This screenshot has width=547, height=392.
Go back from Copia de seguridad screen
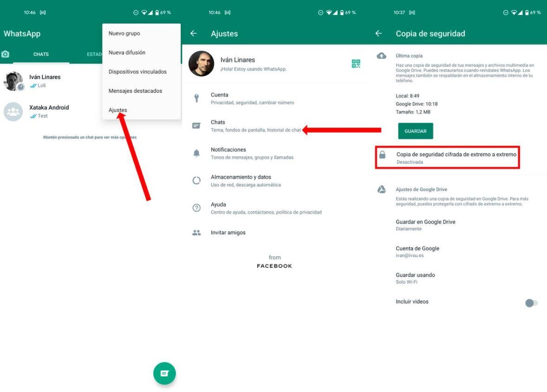tap(378, 33)
